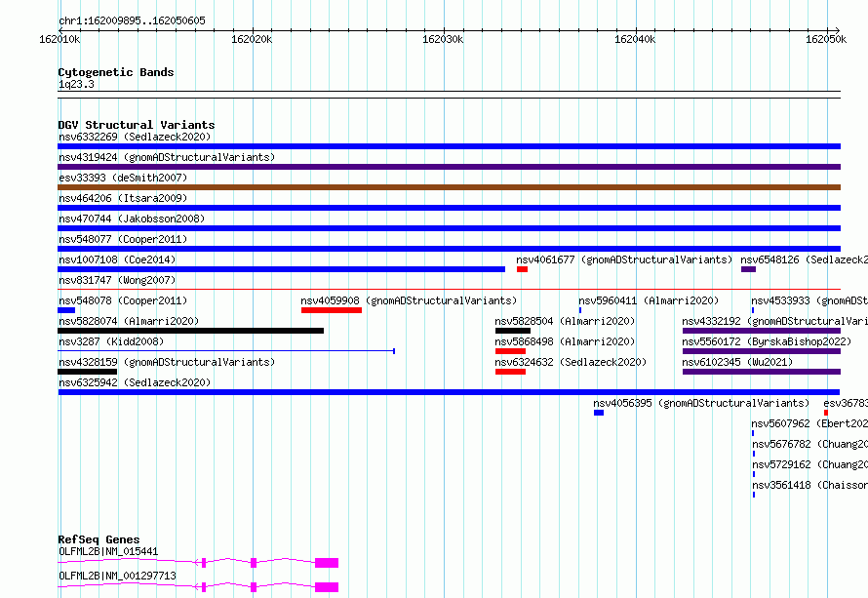Click the OLFML2B|NM_001297713 gene label
This screenshot has height=598, width=868.
(x=117, y=576)
